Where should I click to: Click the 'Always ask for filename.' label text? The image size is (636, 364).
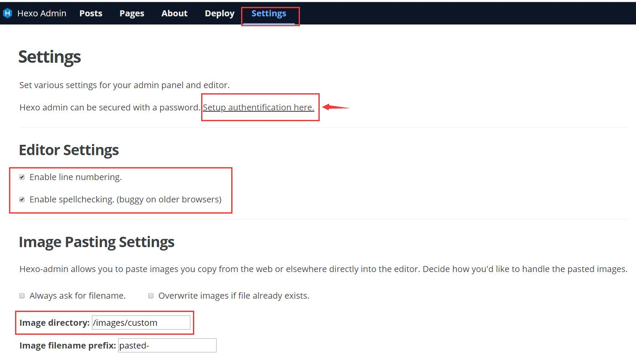(x=77, y=296)
